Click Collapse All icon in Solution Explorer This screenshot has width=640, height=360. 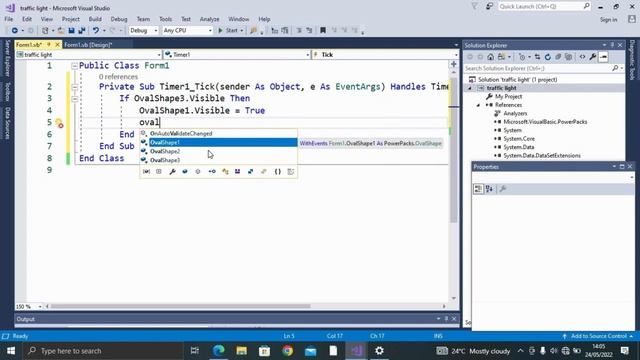click(558, 57)
